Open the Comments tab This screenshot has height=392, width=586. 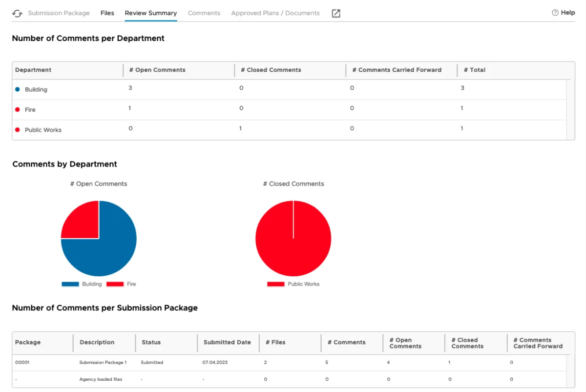point(204,13)
